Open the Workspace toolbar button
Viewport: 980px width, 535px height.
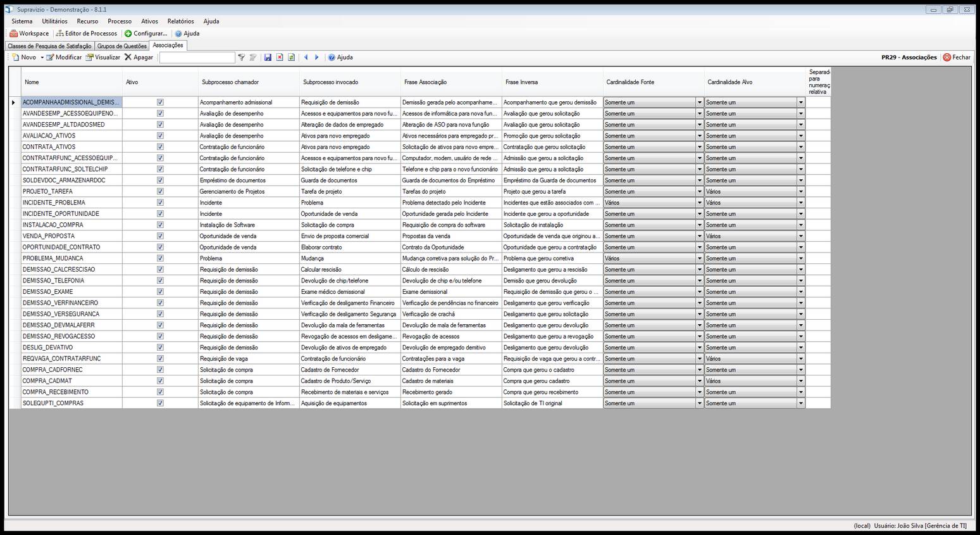29,34
